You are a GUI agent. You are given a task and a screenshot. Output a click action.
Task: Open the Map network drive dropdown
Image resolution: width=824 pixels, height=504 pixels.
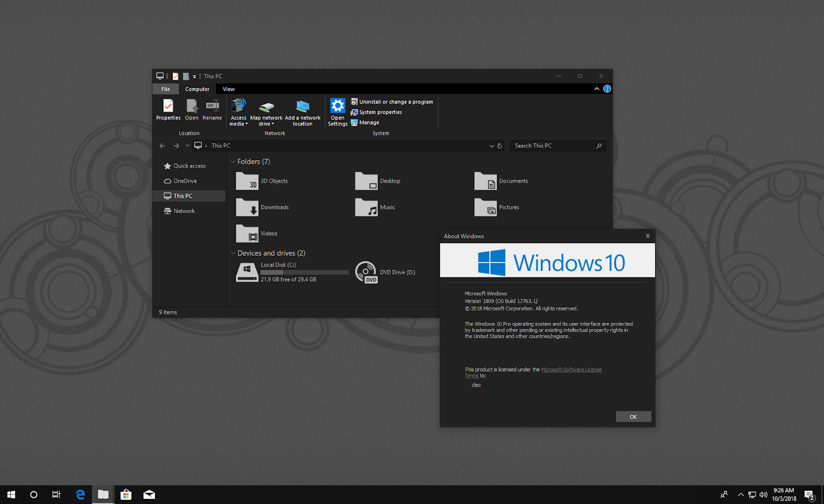[266, 113]
